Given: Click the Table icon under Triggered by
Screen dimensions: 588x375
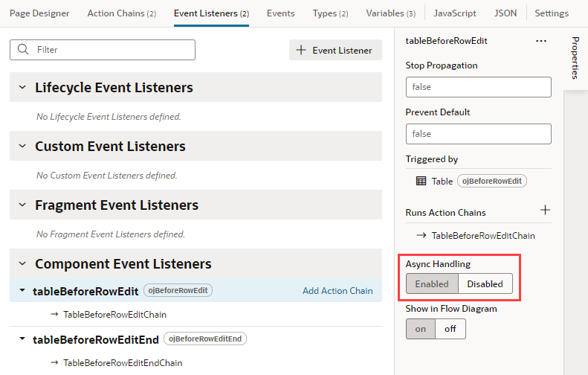Looking at the screenshot, I should tap(421, 181).
